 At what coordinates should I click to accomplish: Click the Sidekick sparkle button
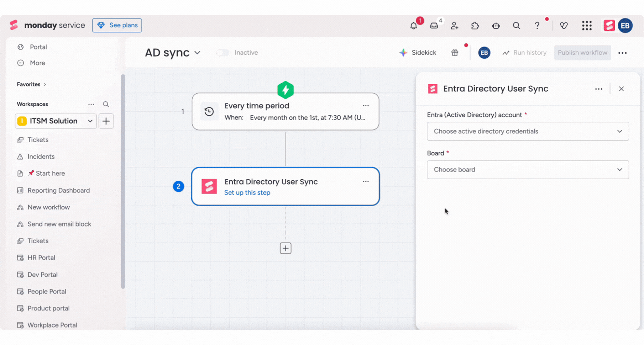tap(418, 53)
